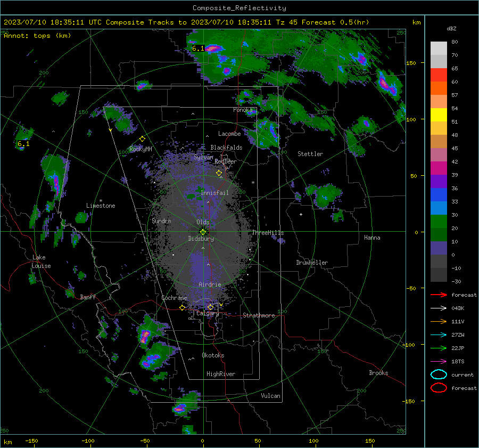Click the Ponoka city label
479x448 pixels.
click(243, 110)
